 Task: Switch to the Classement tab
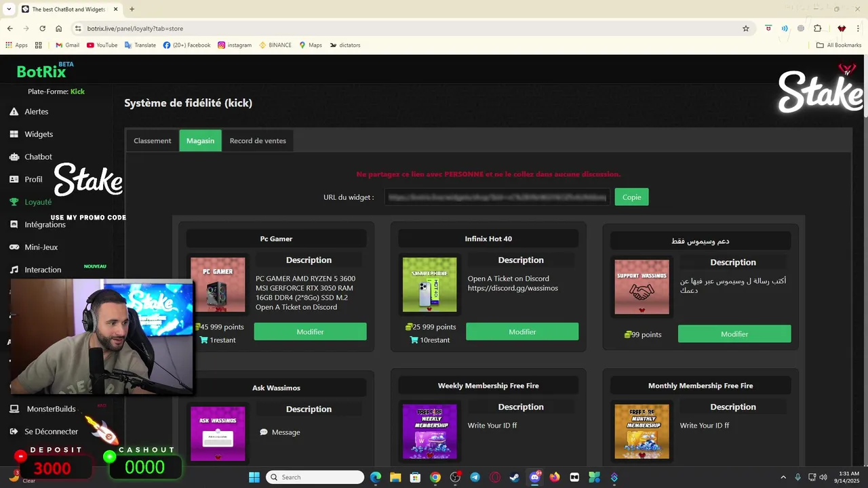(153, 141)
